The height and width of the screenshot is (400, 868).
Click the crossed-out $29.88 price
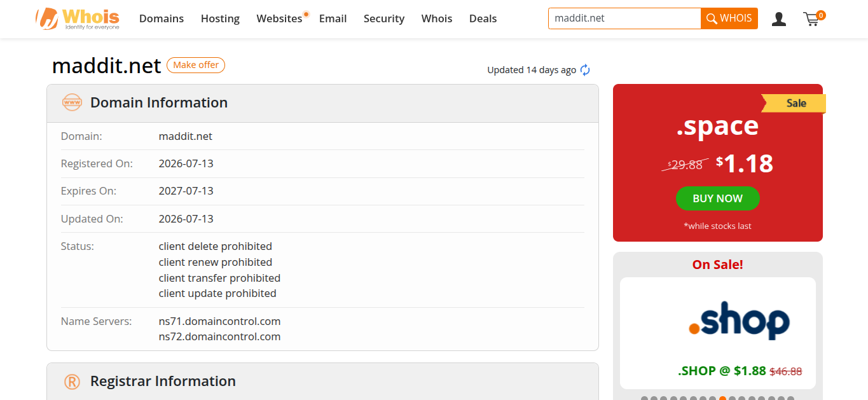tap(685, 165)
